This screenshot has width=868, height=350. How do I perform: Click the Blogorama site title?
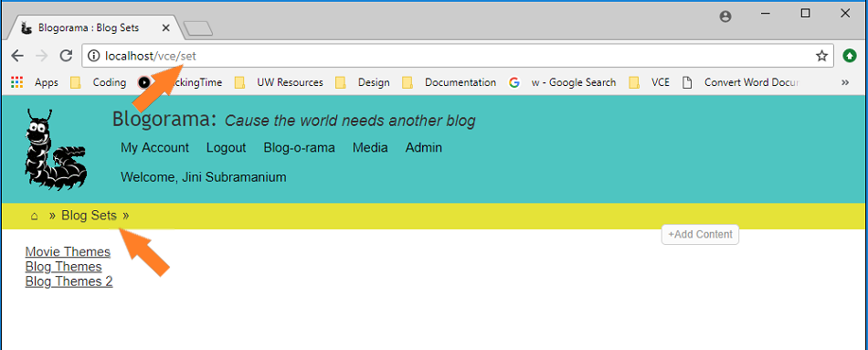click(164, 119)
